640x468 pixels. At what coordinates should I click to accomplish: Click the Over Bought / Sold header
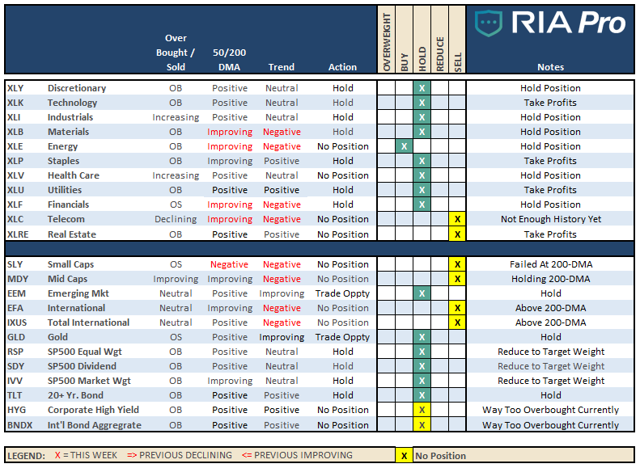tap(176, 53)
